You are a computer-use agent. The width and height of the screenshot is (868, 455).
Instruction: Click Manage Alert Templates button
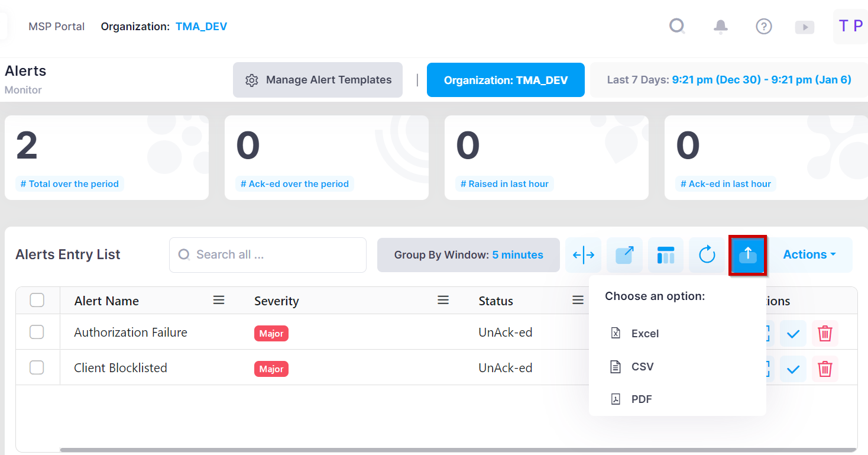[x=318, y=80]
